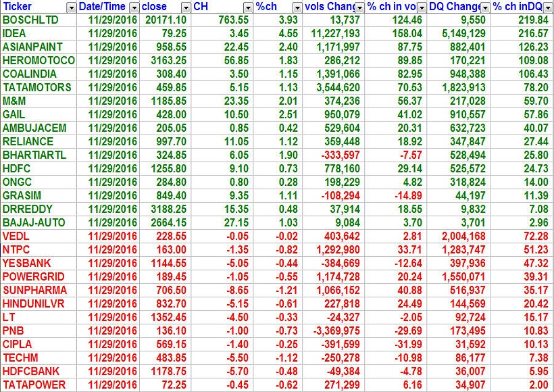
Task: Open the vols Change filter dropdown
Action: [x=359, y=7]
